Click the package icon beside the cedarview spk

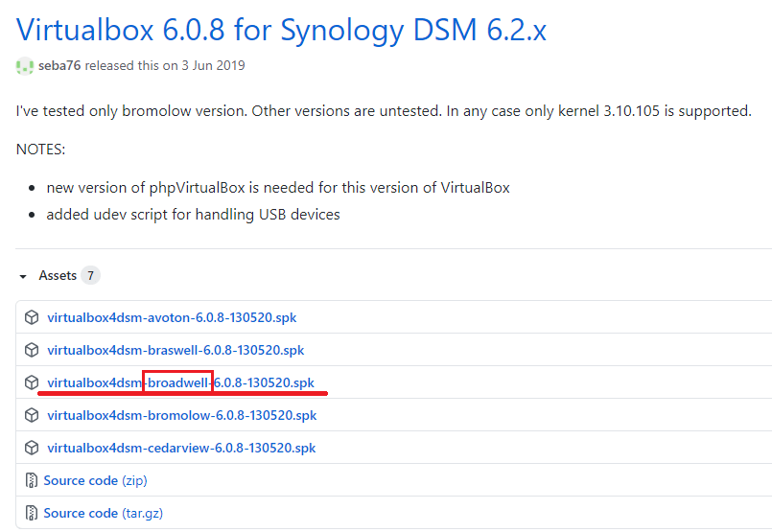click(32, 448)
